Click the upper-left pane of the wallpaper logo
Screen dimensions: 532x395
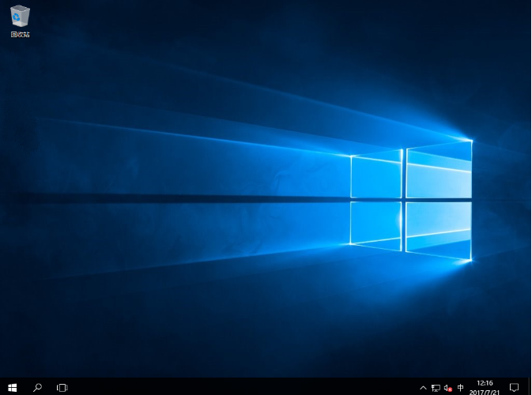pyautogui.click(x=376, y=177)
